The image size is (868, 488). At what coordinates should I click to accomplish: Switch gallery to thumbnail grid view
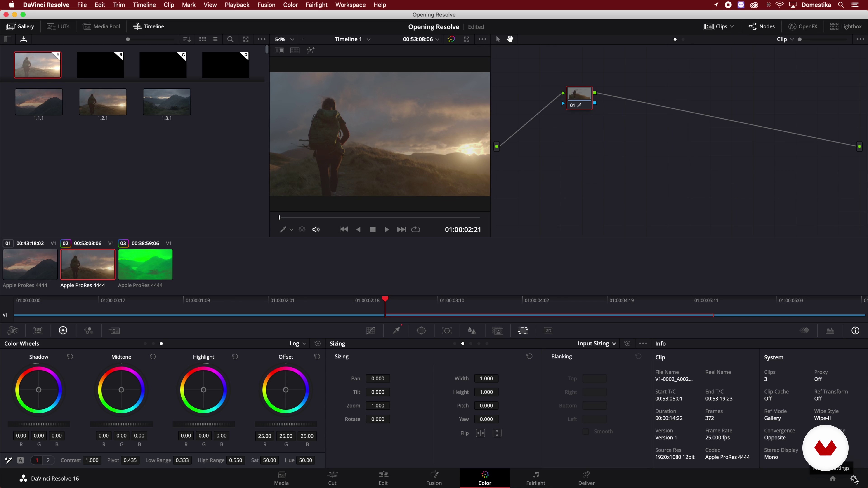coord(203,39)
